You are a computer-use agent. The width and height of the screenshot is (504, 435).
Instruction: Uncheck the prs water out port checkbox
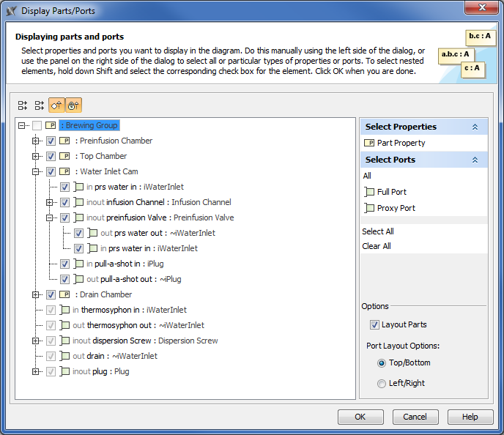(78, 233)
